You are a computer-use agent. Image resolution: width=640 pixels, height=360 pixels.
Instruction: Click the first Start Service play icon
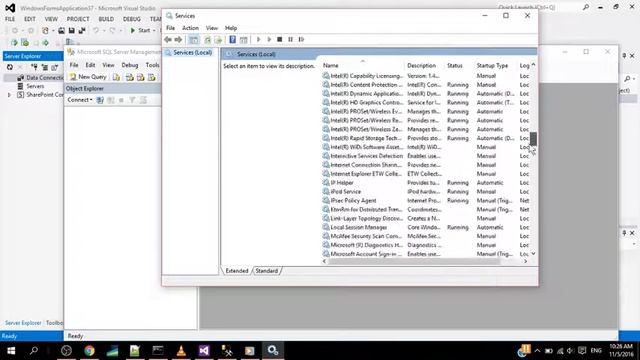pos(258,40)
